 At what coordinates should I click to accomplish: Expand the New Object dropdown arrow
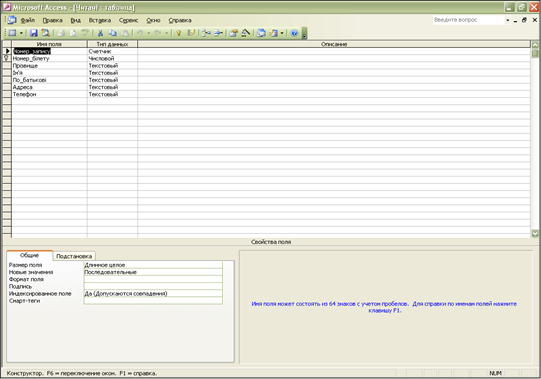282,33
